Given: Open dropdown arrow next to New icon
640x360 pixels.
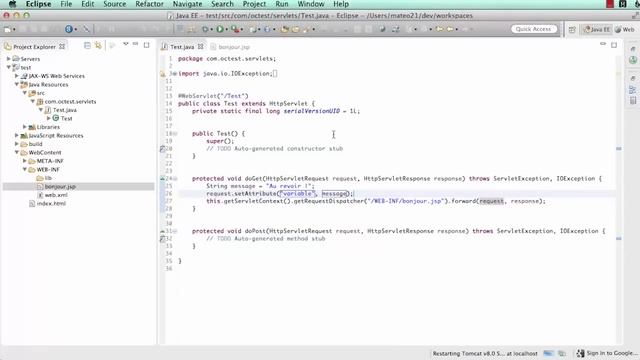Looking at the screenshot, I should (14, 29).
